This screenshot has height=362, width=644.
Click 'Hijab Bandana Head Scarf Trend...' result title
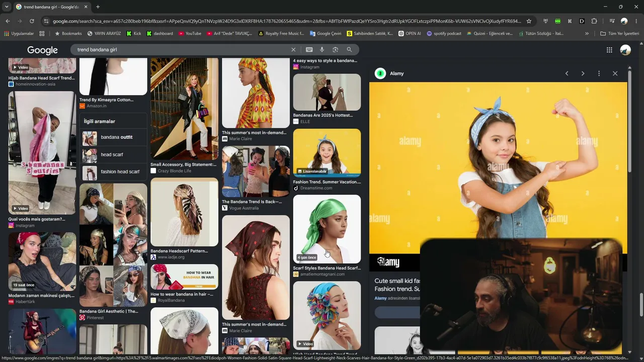[x=41, y=78]
